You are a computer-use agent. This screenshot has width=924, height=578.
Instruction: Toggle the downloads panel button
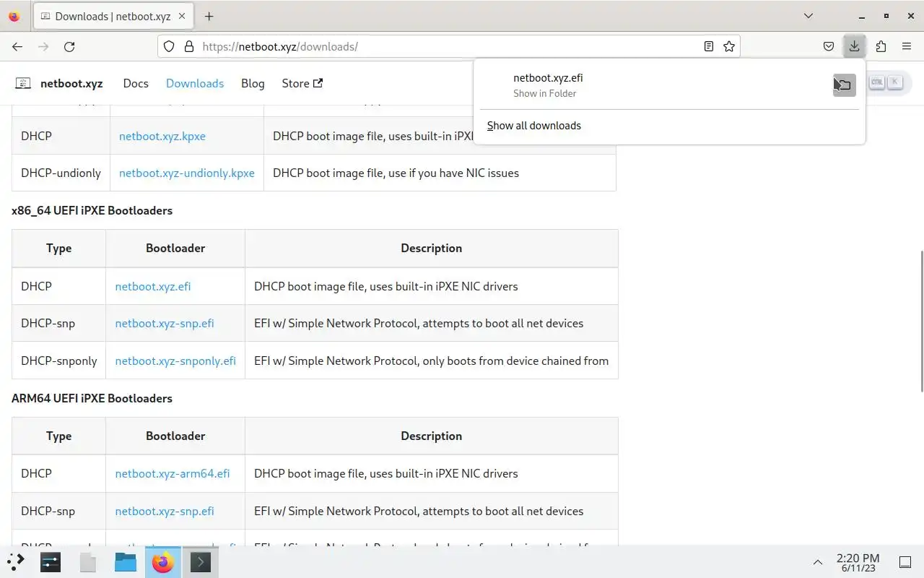tap(854, 46)
